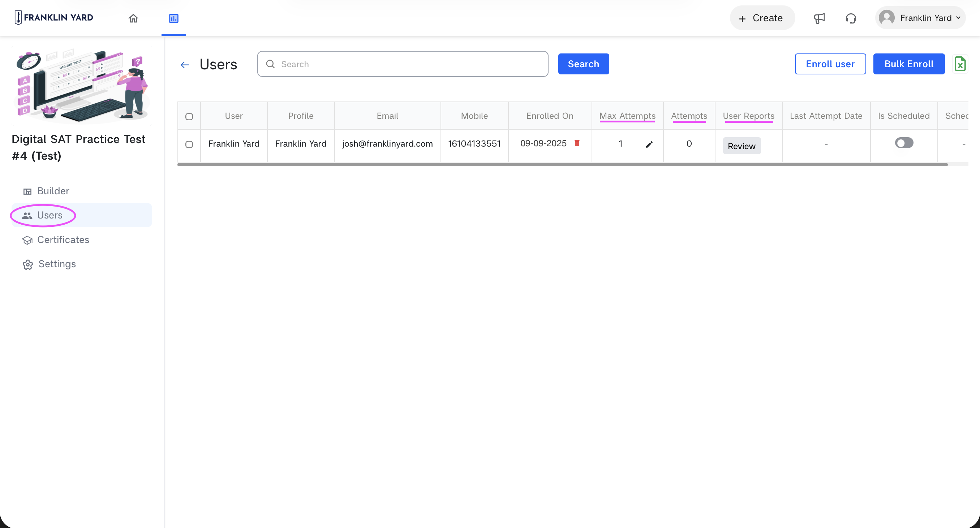This screenshot has width=980, height=528.
Task: Click the Email column header
Action: pyautogui.click(x=387, y=116)
